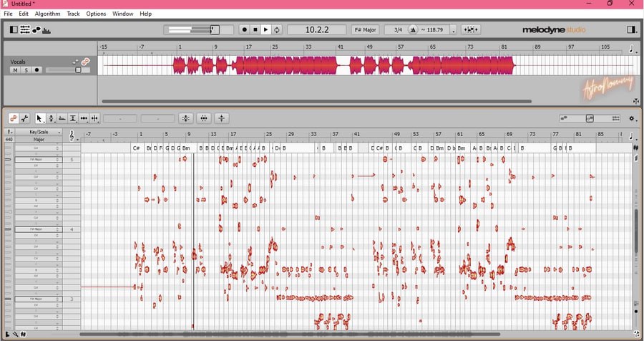Open note editor gear settings menu
Screen dimensions: 644x341
632,118
